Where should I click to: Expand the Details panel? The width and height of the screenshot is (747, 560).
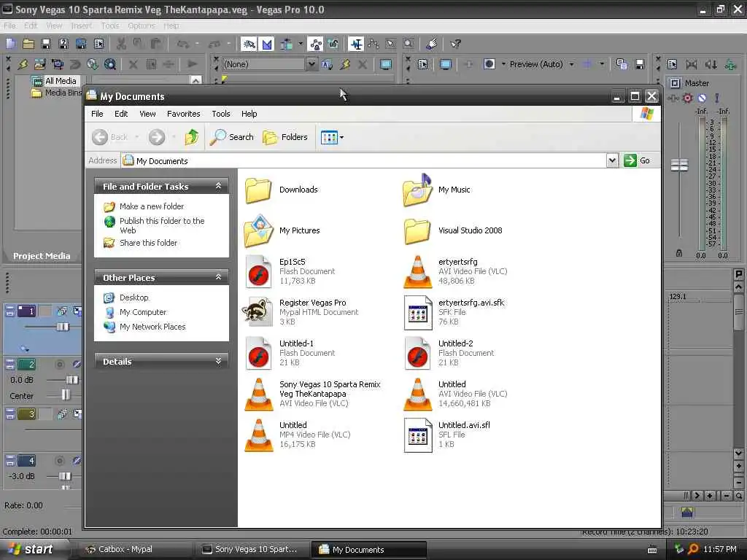tap(218, 361)
